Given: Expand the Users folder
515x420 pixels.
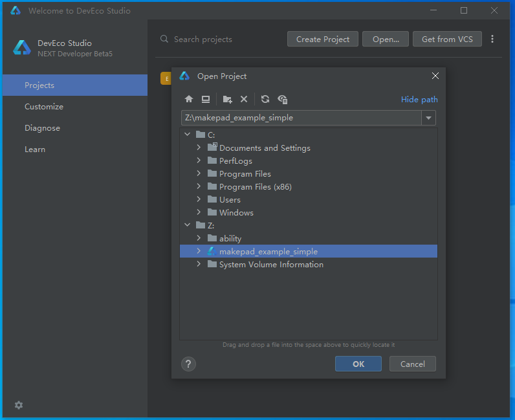Looking at the screenshot, I should coord(199,199).
